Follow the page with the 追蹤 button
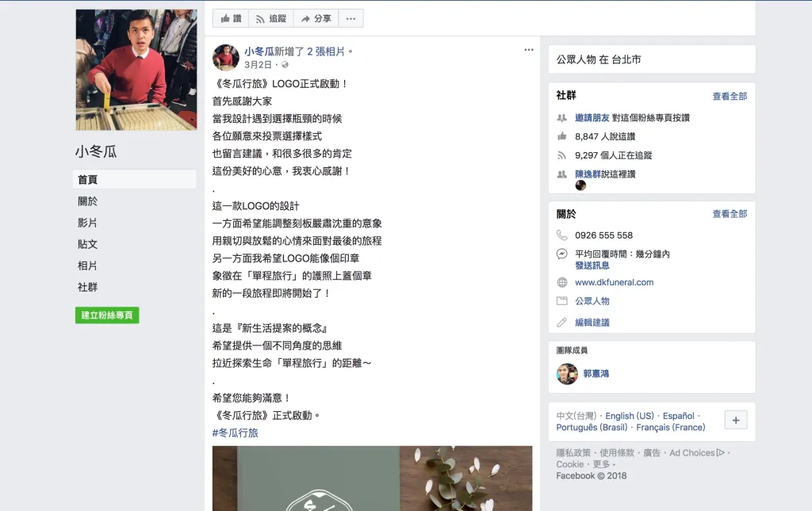Screen dimensions: 812x511 coord(271,19)
